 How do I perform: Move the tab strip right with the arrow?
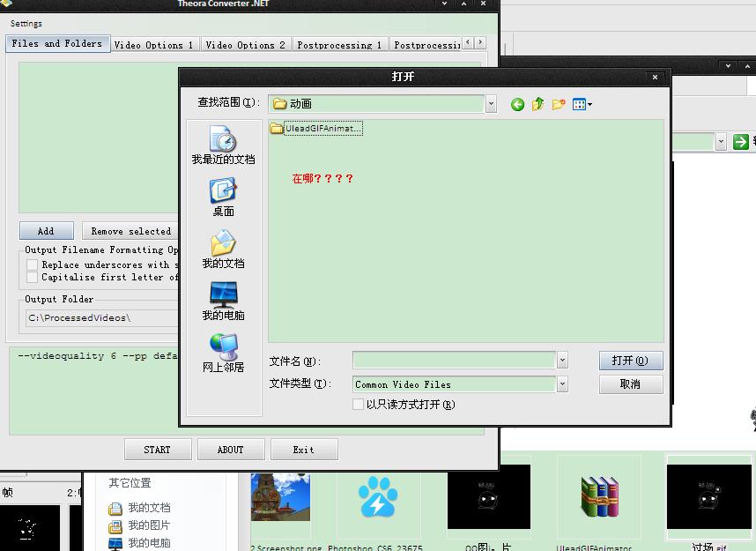click(480, 42)
